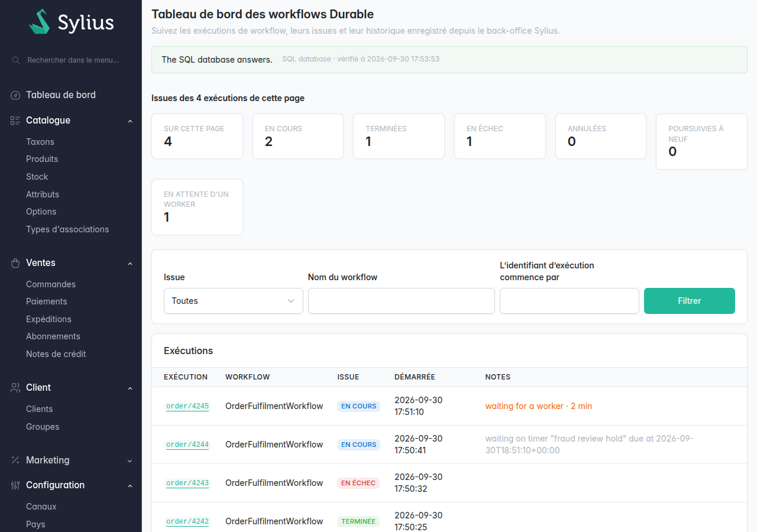Open the Clients menu item
Viewport: 757px width, 532px height.
[40, 409]
